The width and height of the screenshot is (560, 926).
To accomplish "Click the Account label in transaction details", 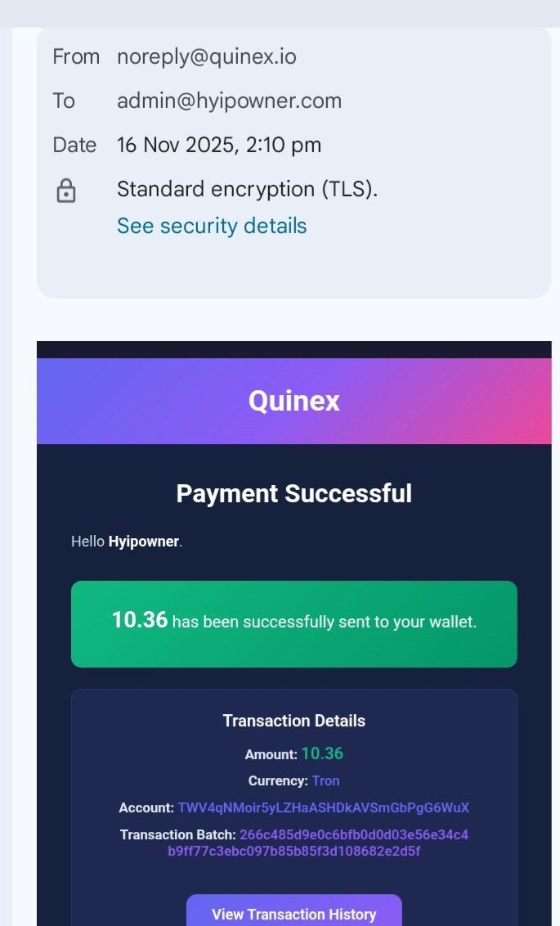I will [x=146, y=808].
